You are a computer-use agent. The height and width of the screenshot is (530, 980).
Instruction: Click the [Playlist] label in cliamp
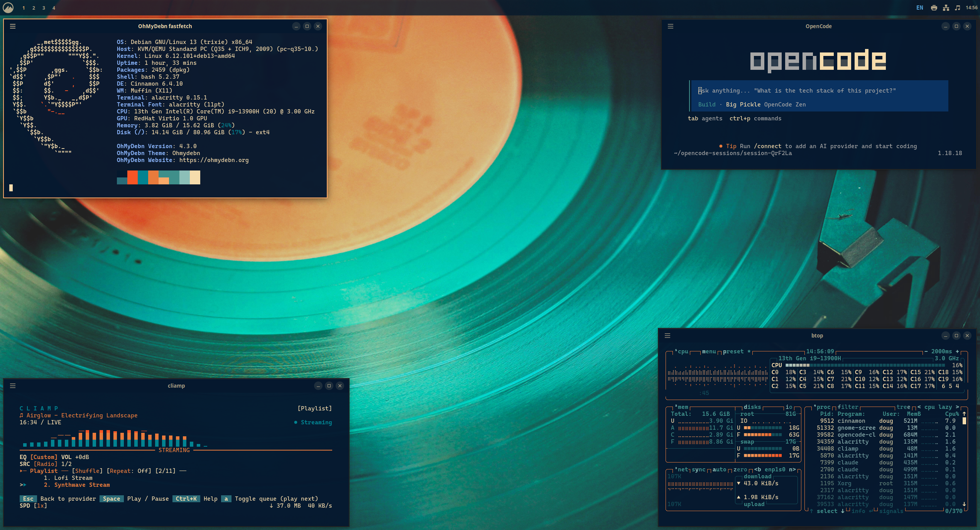pyautogui.click(x=314, y=408)
